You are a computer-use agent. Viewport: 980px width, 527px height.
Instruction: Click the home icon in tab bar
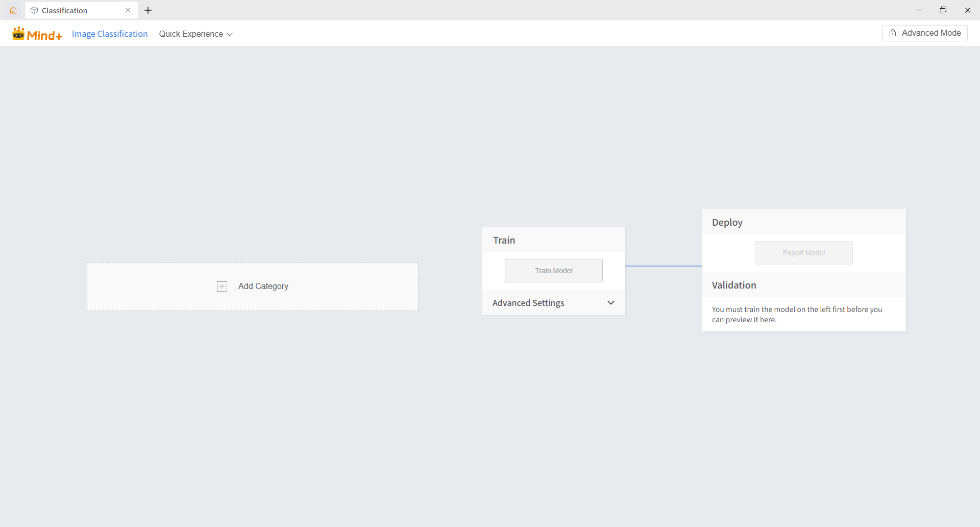(x=13, y=10)
